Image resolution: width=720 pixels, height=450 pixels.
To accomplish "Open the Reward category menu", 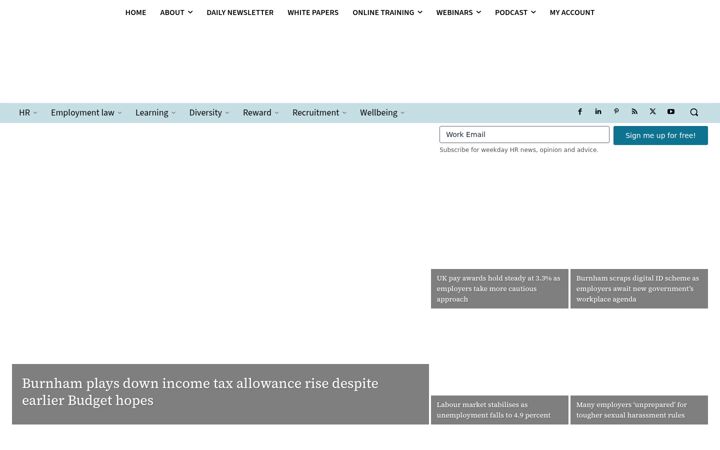I will click(x=260, y=112).
